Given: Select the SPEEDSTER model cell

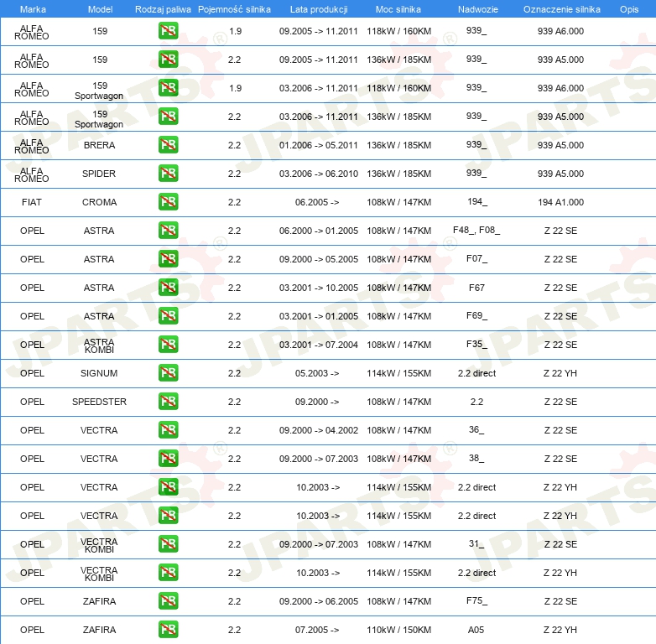Looking at the screenshot, I should coord(99,402).
